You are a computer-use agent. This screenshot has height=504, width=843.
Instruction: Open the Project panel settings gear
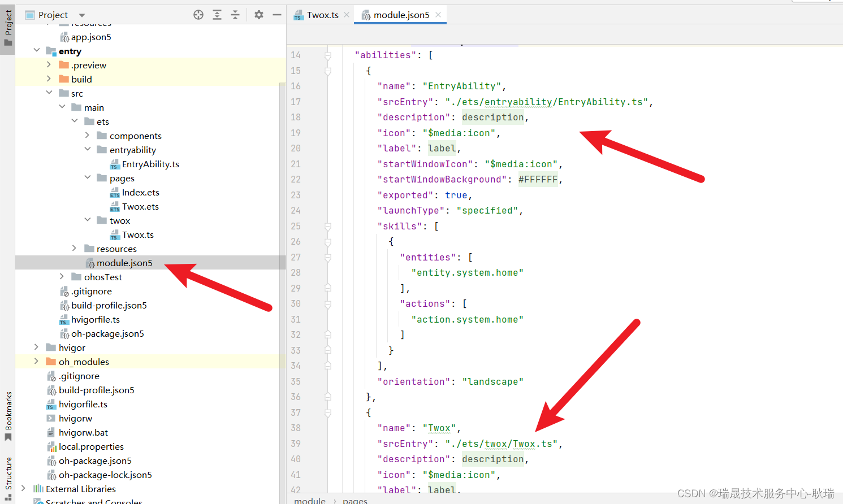coord(259,15)
